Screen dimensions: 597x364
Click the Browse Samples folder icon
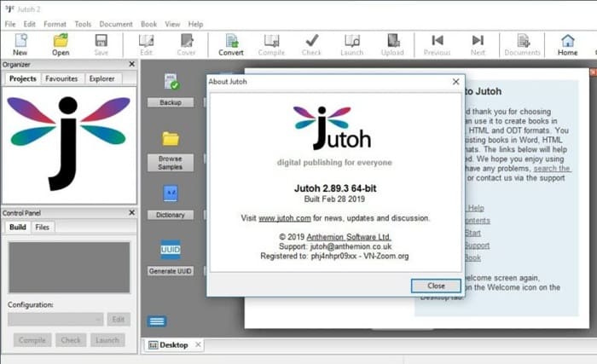coord(171,139)
